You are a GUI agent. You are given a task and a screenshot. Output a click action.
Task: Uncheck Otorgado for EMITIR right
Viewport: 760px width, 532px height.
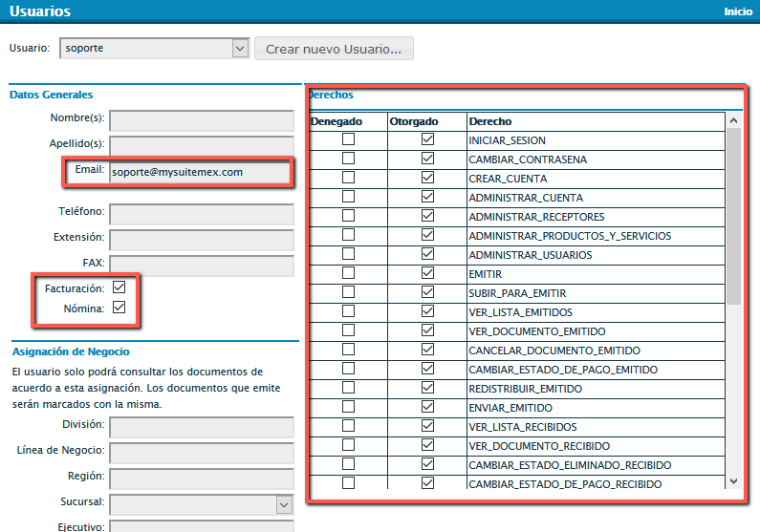click(427, 273)
